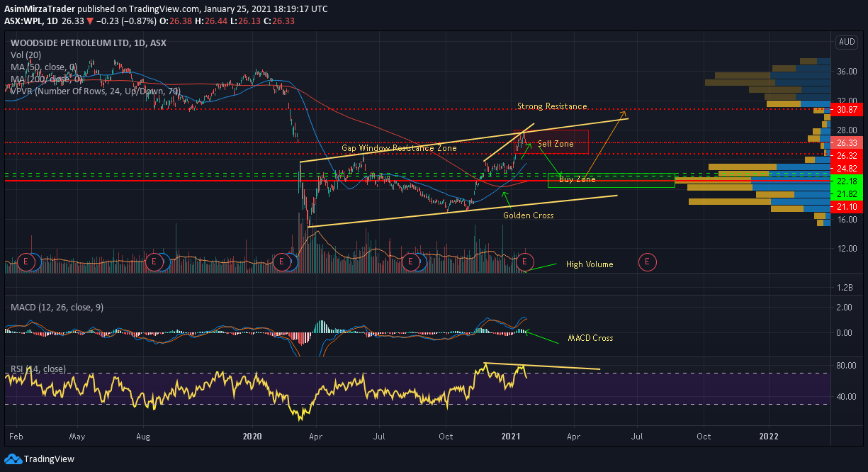Click the red 30.87 price label
Viewport: 868px width, 472px height.
tap(847, 110)
